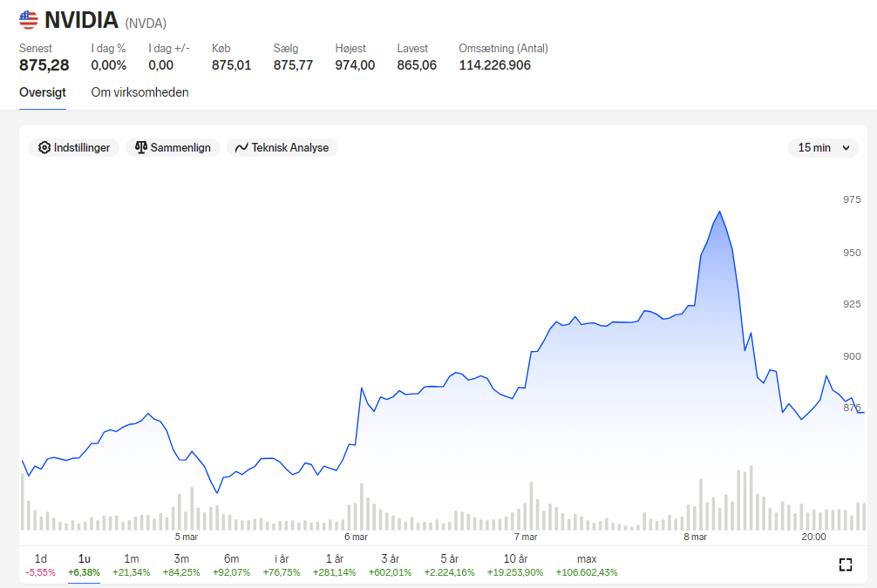Screen dimensions: 877x588
Task: Open the Om virksomheden tab
Action: tap(139, 92)
